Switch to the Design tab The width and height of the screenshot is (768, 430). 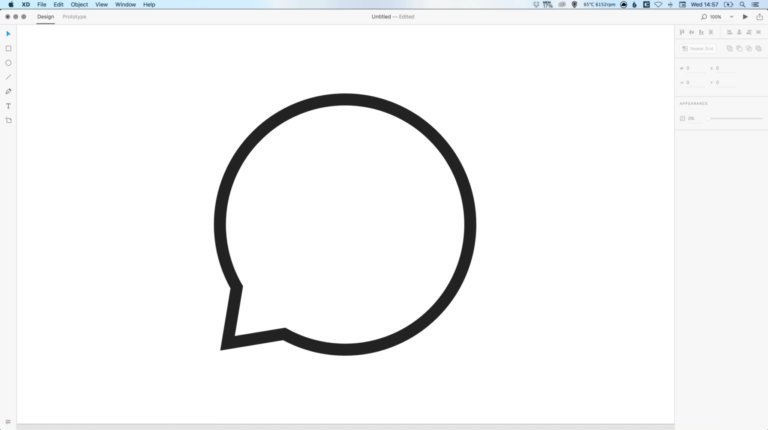(x=46, y=17)
